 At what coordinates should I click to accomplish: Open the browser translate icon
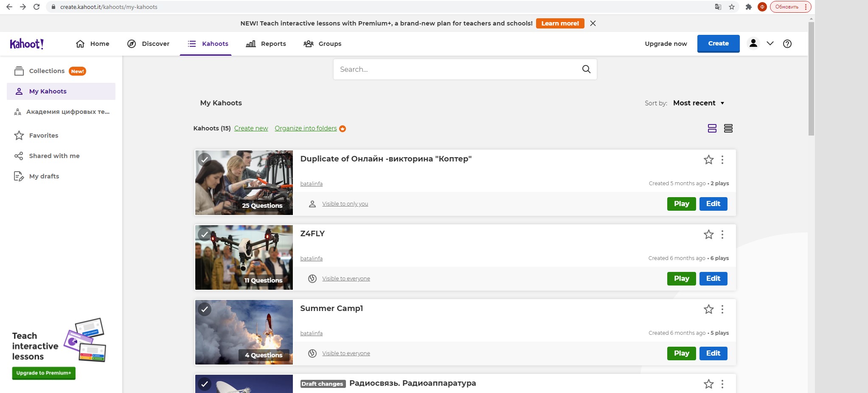coord(718,7)
